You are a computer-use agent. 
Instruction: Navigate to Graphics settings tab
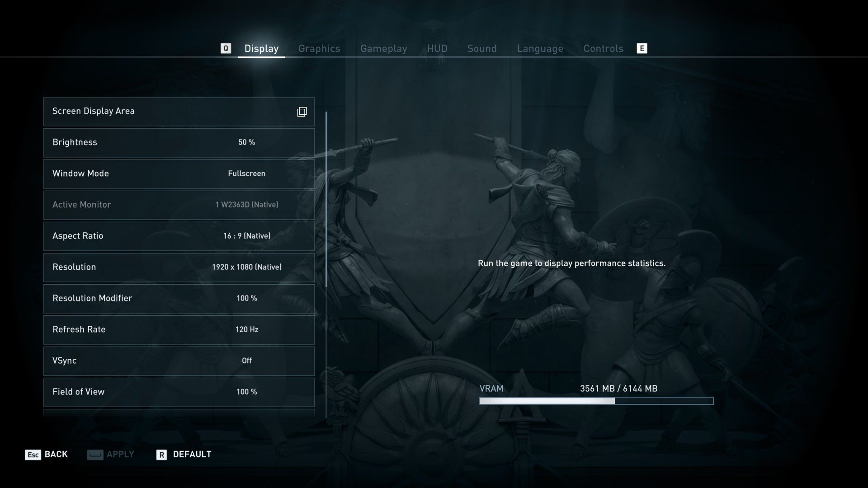click(x=319, y=47)
